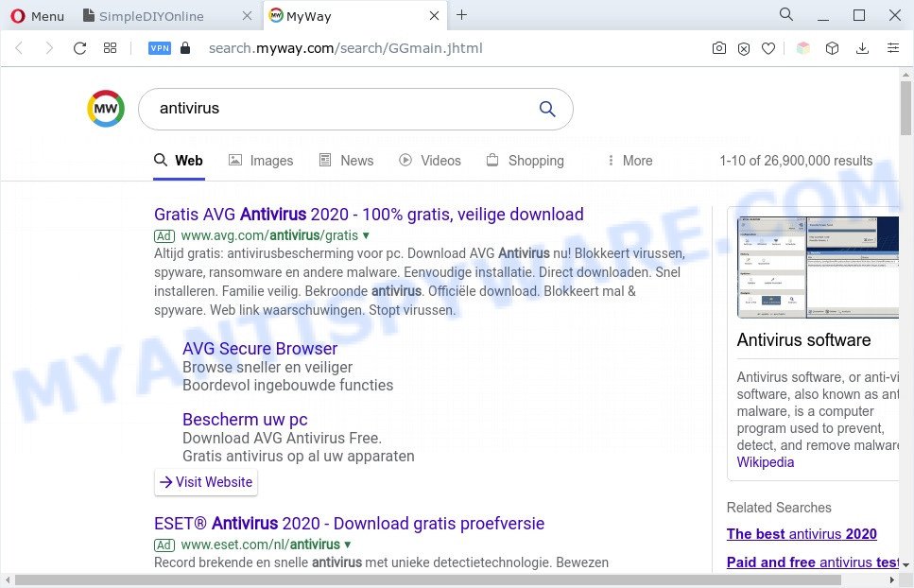Click the tab search magnifier icon
914x588 pixels.
point(786,14)
